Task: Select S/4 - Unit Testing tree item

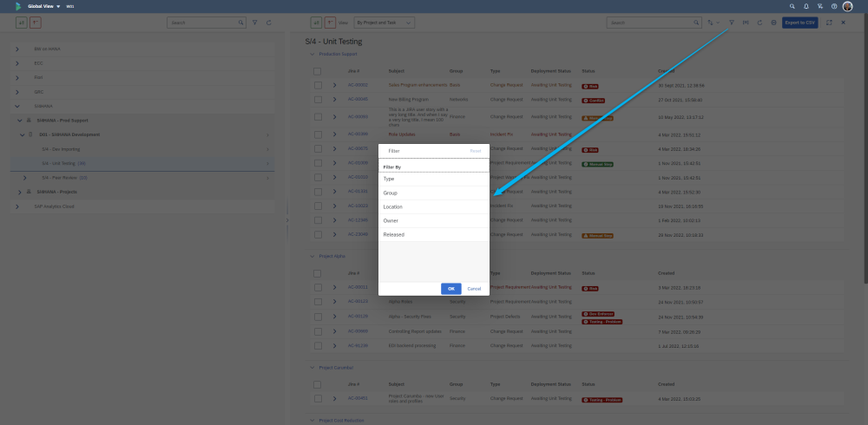Action: pyautogui.click(x=142, y=164)
